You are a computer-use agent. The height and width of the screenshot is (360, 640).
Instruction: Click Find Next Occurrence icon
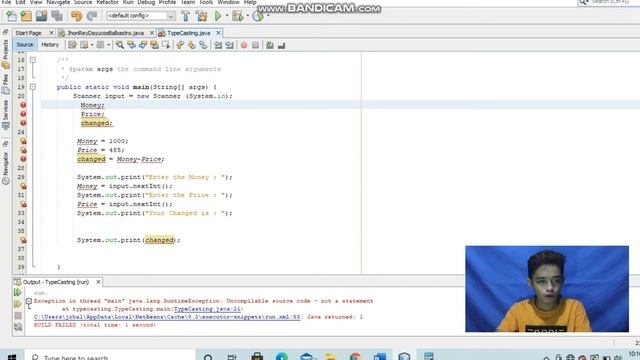(142, 45)
